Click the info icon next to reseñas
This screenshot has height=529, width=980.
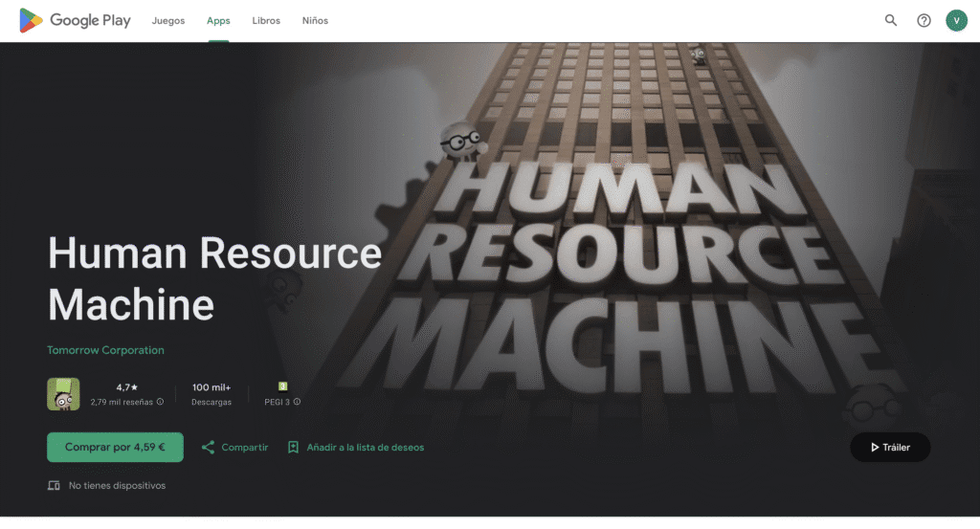point(160,402)
